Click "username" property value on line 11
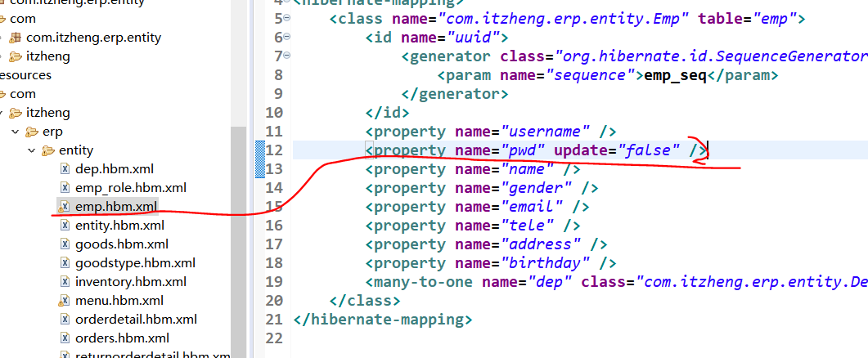Screen dimensions: 868x358 (x=546, y=131)
